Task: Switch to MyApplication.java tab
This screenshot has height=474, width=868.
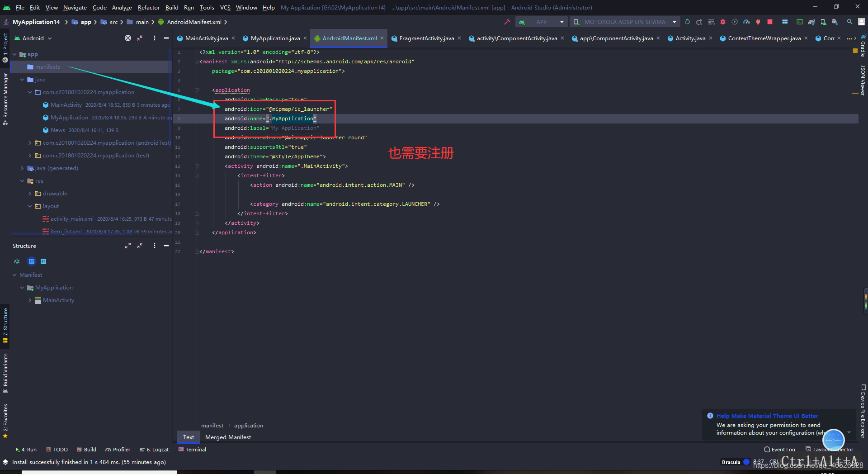Action: 275,38
